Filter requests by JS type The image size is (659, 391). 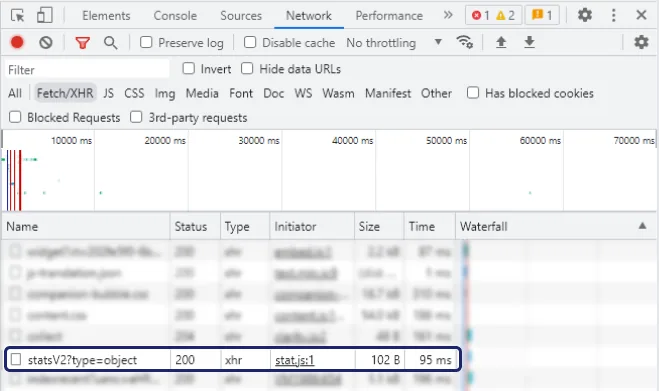point(108,93)
